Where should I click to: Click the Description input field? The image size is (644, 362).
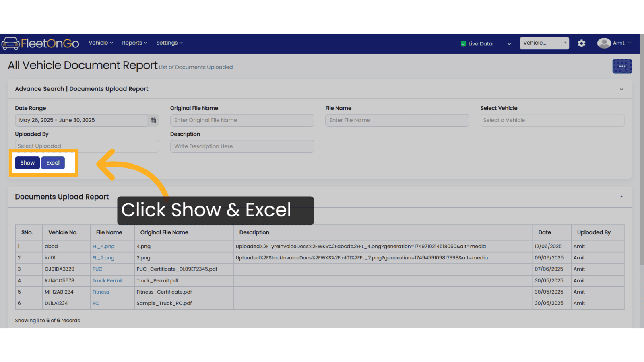[x=242, y=146]
